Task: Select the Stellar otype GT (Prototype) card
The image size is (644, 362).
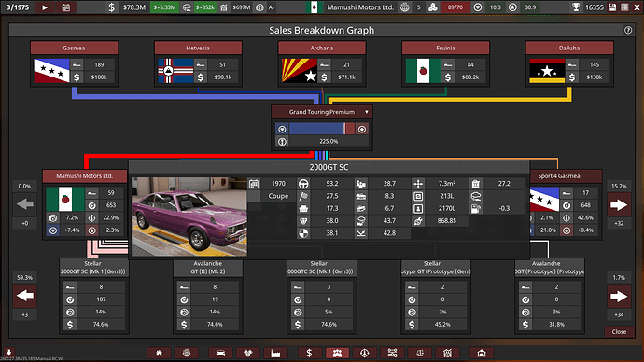Action: (436, 296)
